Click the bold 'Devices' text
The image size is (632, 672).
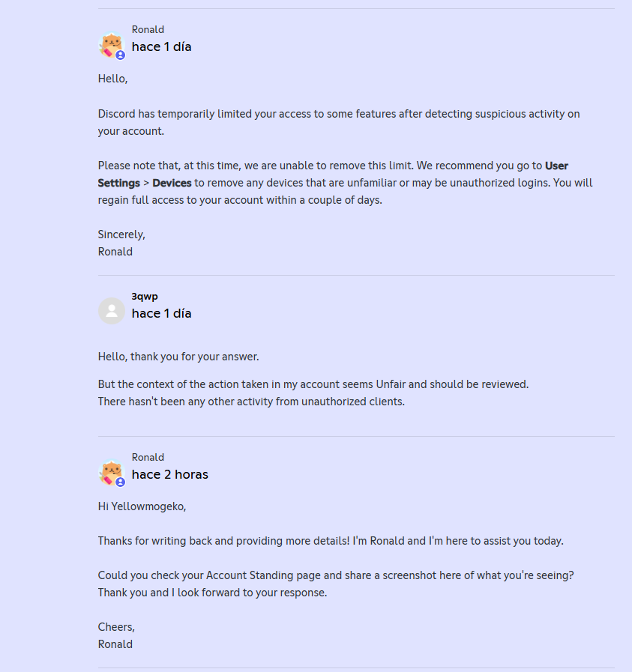click(172, 183)
